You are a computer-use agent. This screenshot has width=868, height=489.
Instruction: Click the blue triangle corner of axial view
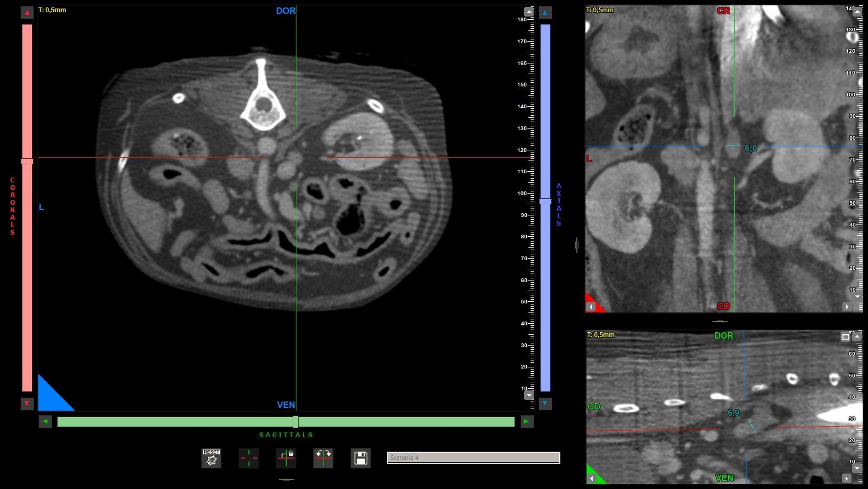pyautogui.click(x=50, y=398)
